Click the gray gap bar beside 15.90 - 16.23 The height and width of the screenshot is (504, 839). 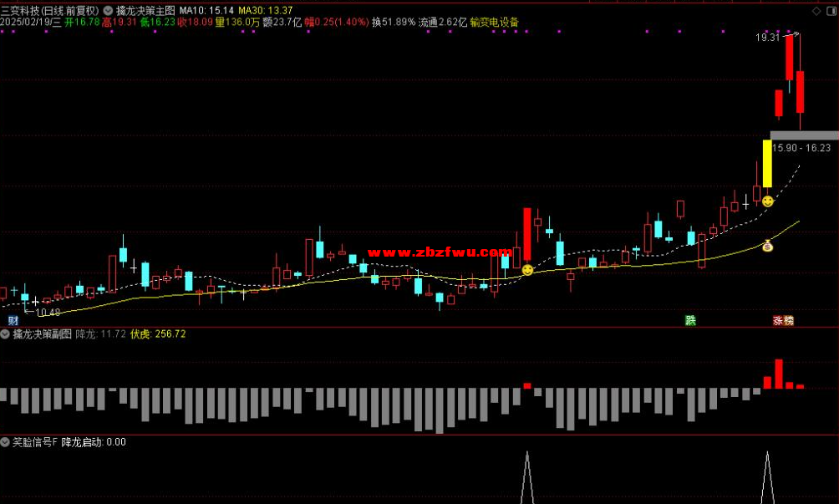[x=804, y=135]
